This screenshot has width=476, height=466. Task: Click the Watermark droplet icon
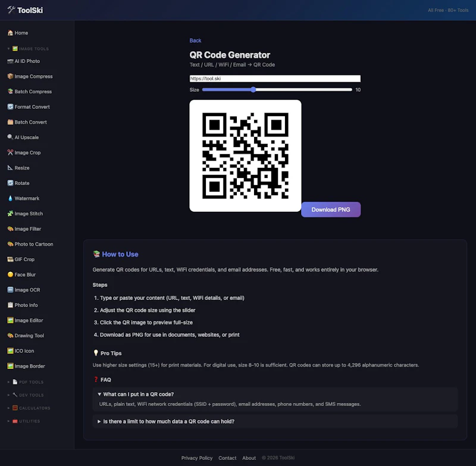[x=10, y=198]
